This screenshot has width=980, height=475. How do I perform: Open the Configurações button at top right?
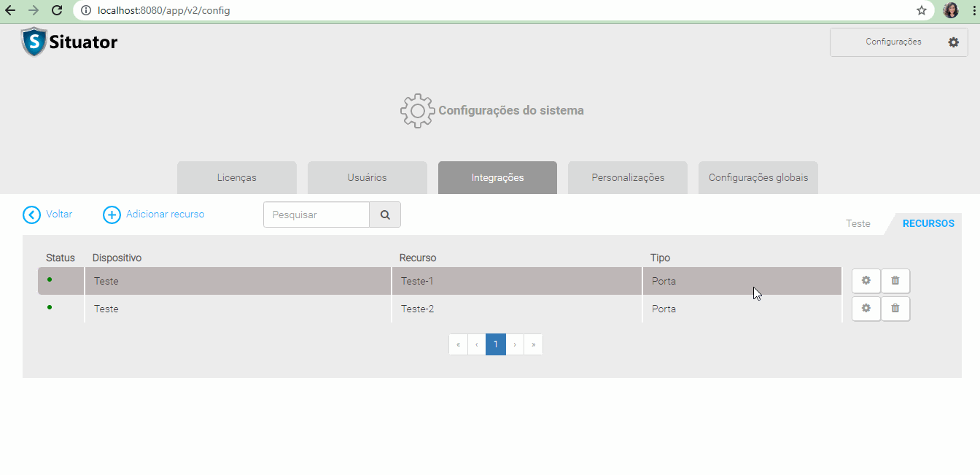click(x=898, y=42)
